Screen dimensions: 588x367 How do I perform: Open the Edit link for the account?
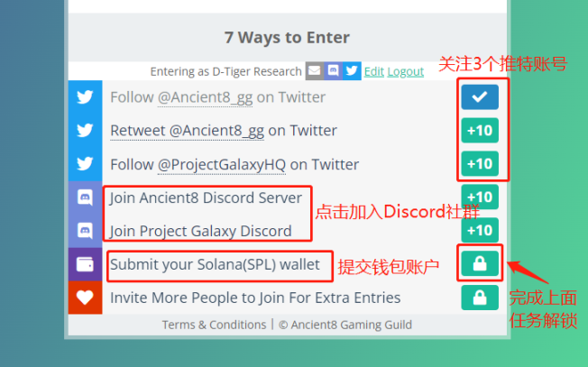click(374, 71)
